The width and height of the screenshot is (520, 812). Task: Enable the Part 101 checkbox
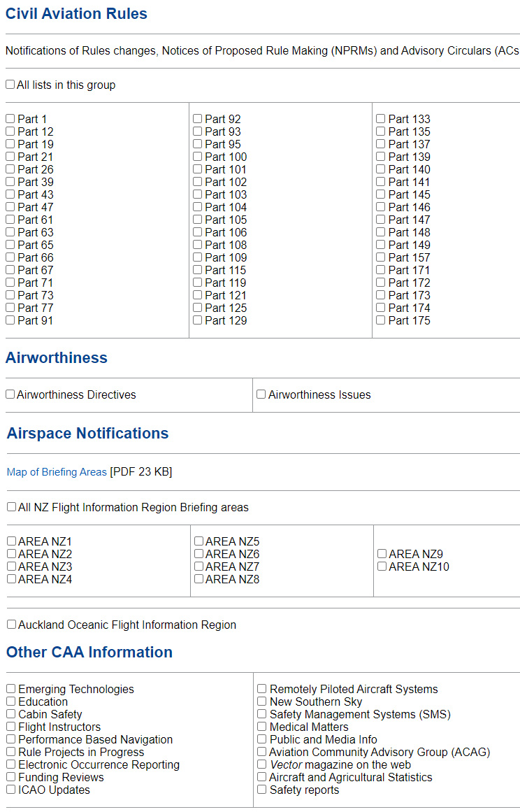(198, 169)
